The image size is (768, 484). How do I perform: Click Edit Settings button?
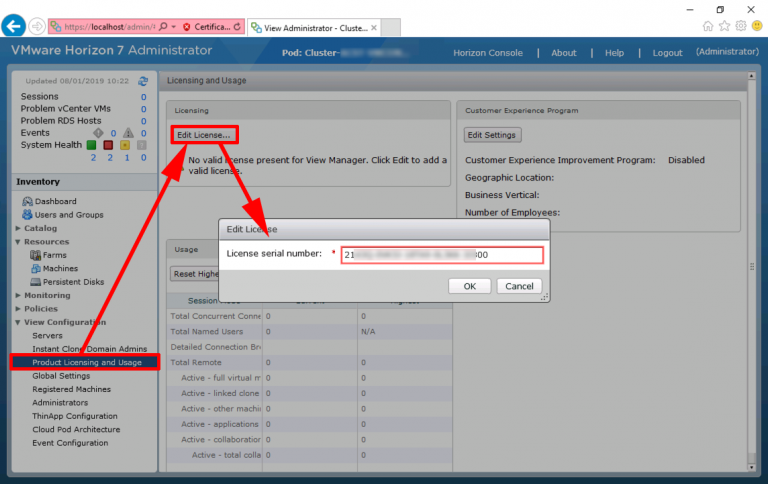(492, 135)
